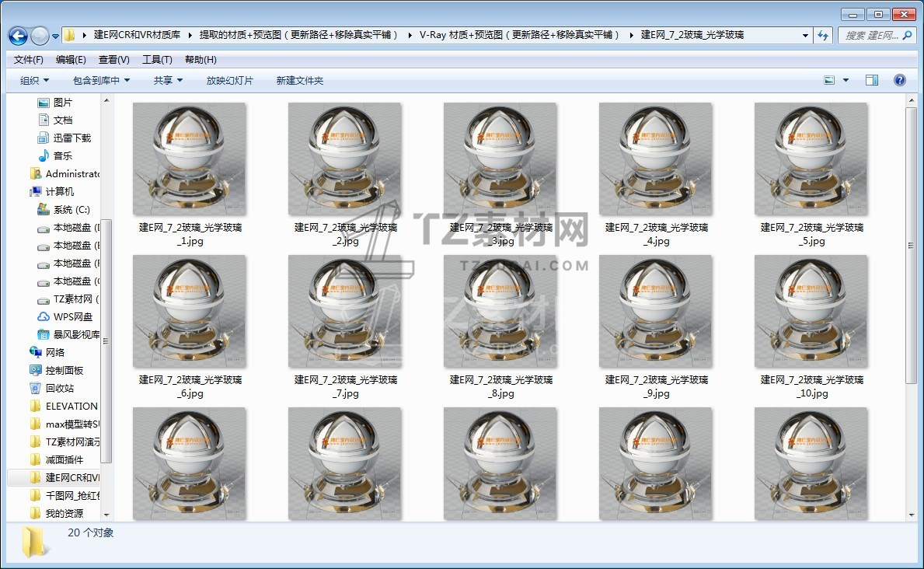The image size is (924, 569).
Task: Select thumbnail 建E网_7_2玻璃_光学玻璃_5.jpg
Action: (811, 159)
